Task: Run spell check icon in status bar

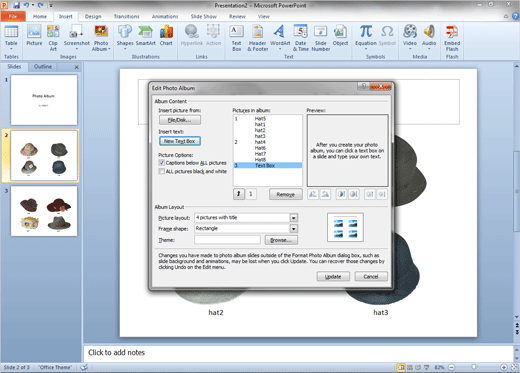Action: click(x=84, y=367)
